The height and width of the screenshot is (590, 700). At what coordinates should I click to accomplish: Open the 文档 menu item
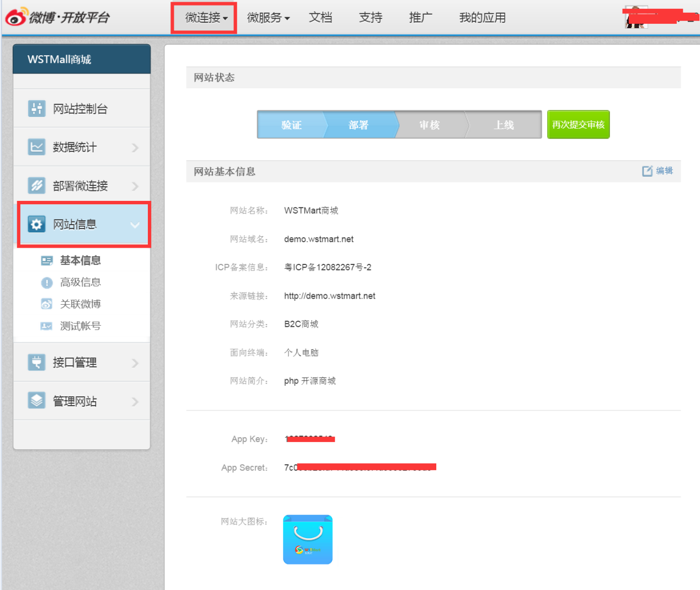coord(320,18)
